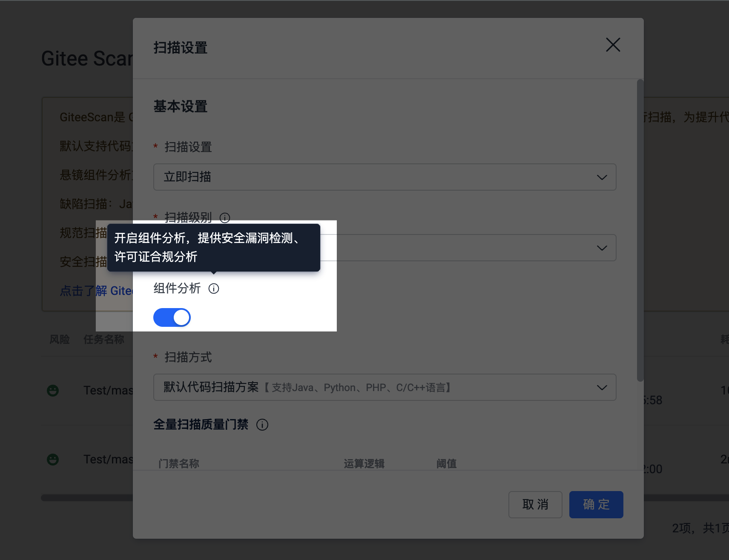Click the 运算逻辑 column header

coord(364,463)
